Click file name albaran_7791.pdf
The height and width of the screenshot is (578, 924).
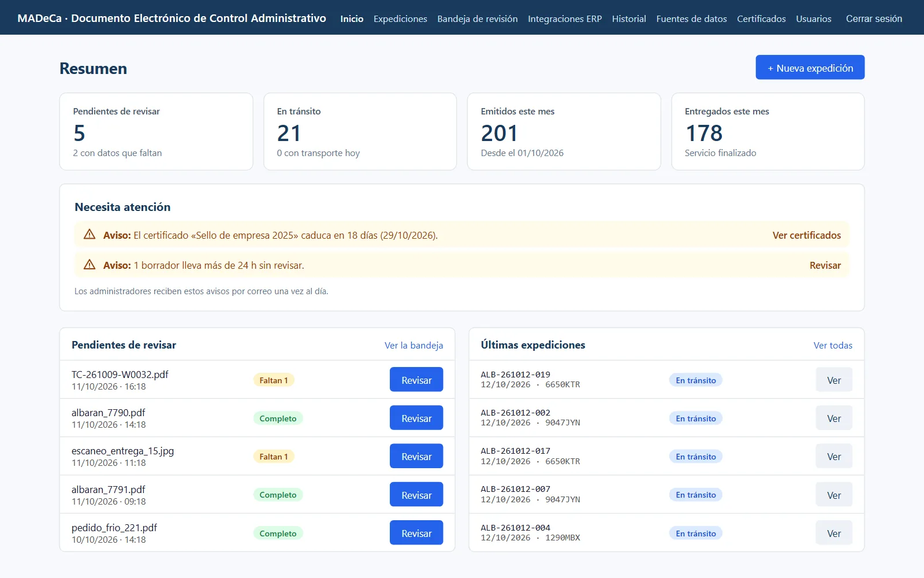point(108,490)
